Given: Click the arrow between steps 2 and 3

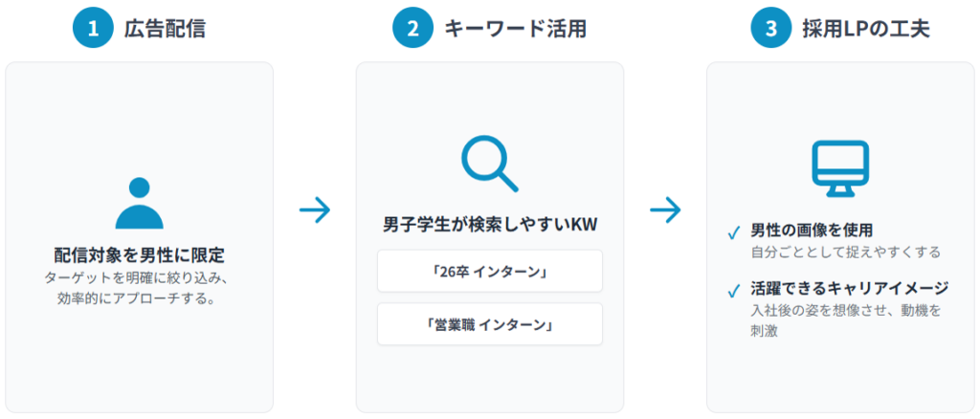Looking at the screenshot, I should (x=665, y=210).
